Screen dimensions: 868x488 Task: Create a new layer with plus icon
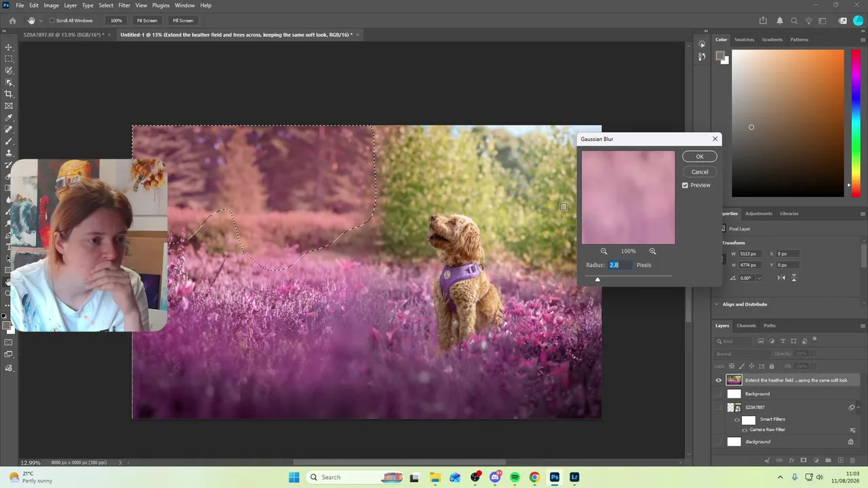(x=839, y=460)
